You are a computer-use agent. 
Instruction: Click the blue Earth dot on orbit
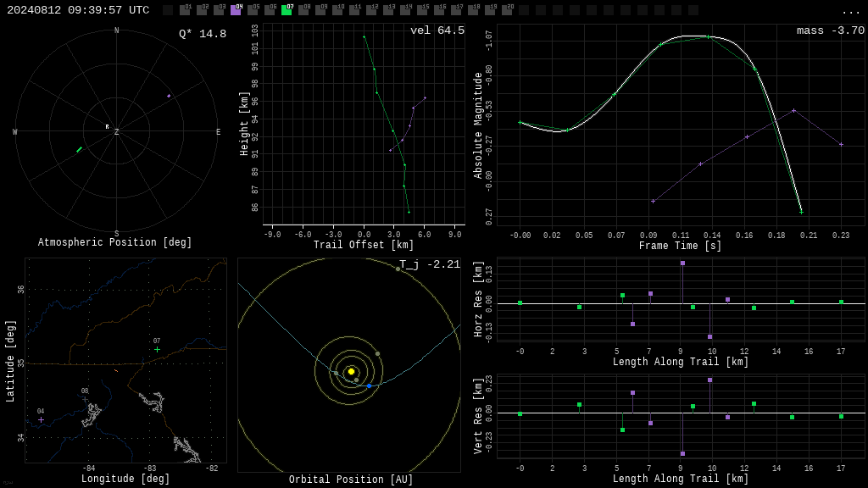370,385
